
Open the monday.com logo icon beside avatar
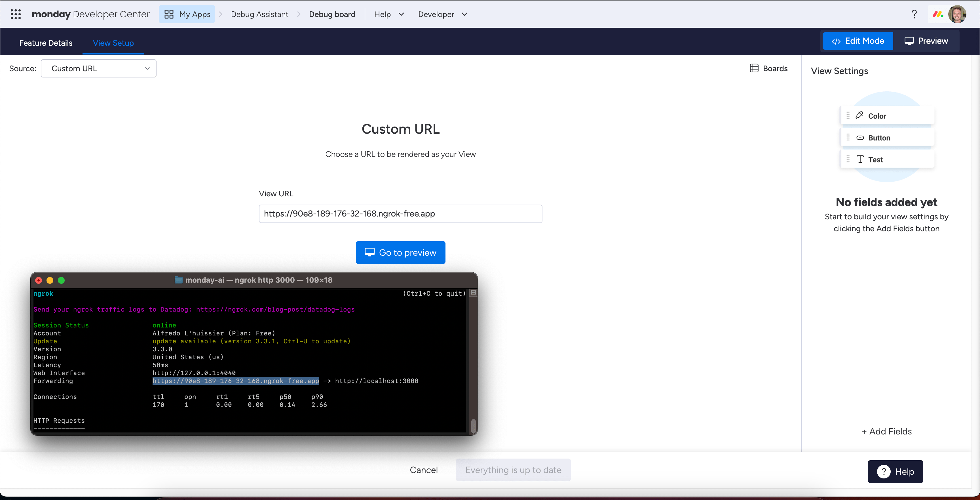coord(938,14)
